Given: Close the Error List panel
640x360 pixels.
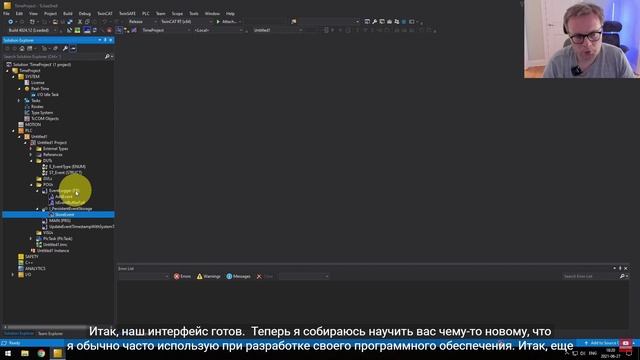Looking at the screenshot, I should pyautogui.click(x=626, y=268).
